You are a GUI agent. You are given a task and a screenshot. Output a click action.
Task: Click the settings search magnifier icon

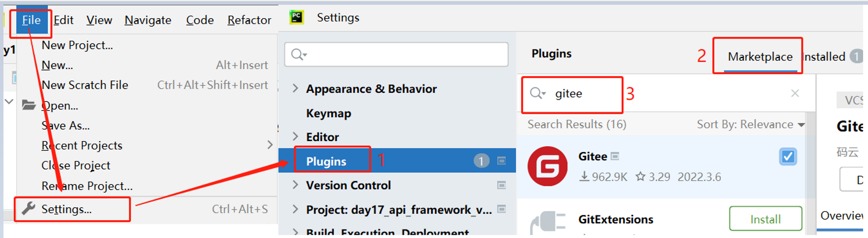pyautogui.click(x=298, y=55)
